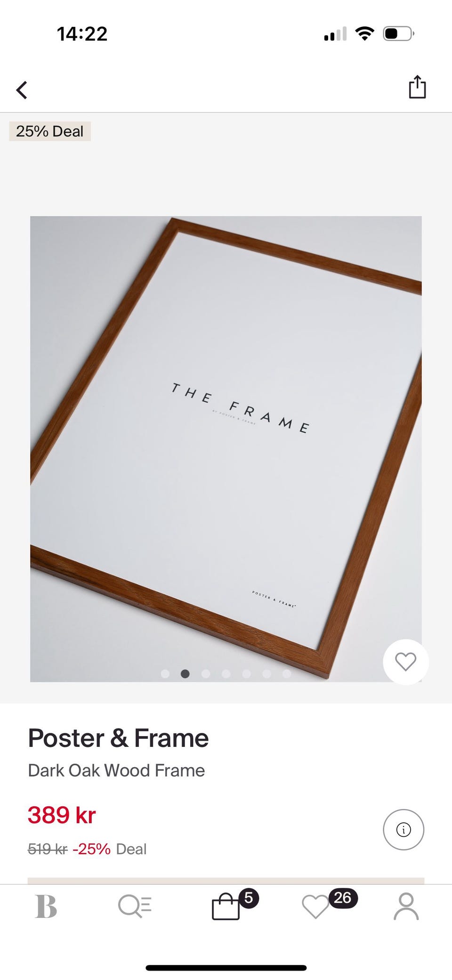452x980 pixels.
Task: Tap the Poster & Frame brand name
Action: click(118, 738)
